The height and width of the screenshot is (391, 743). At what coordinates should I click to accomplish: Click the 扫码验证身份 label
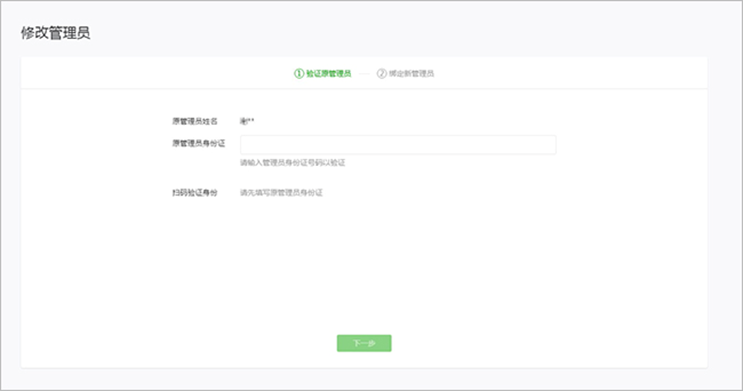(x=195, y=192)
